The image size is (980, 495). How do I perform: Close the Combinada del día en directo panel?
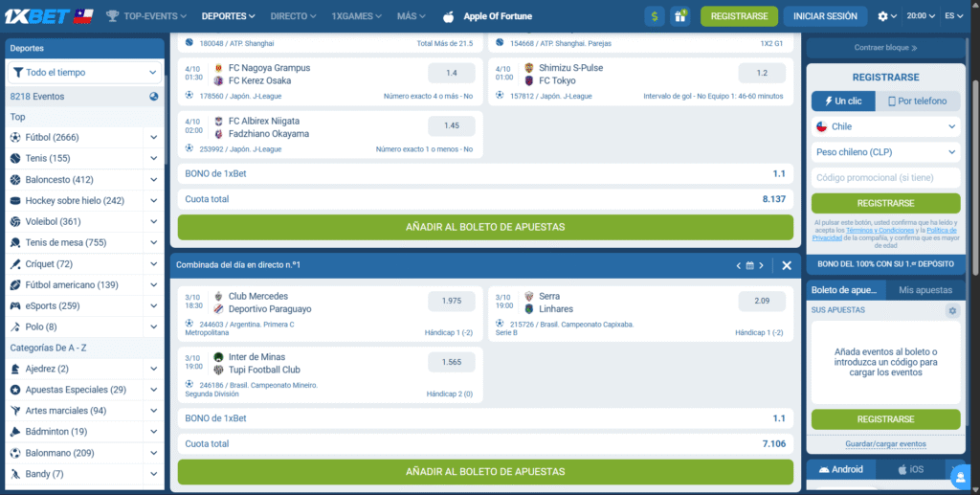(x=787, y=265)
